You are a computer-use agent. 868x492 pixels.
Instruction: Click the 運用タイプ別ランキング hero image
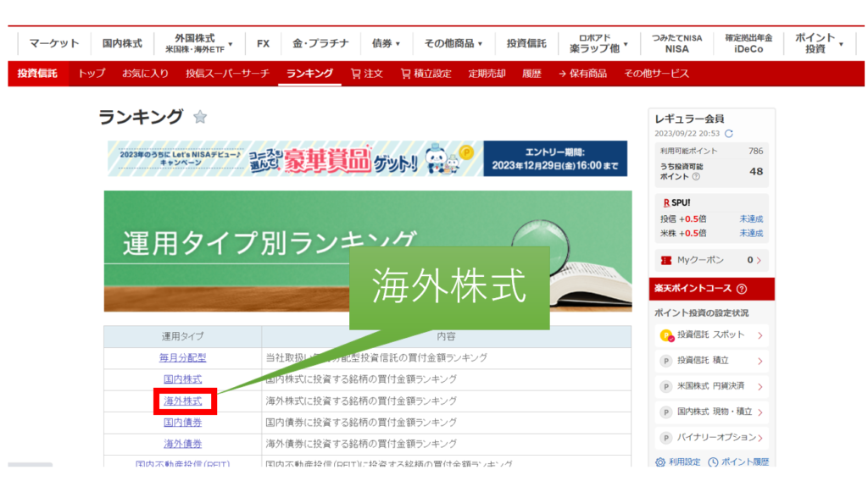tap(368, 251)
